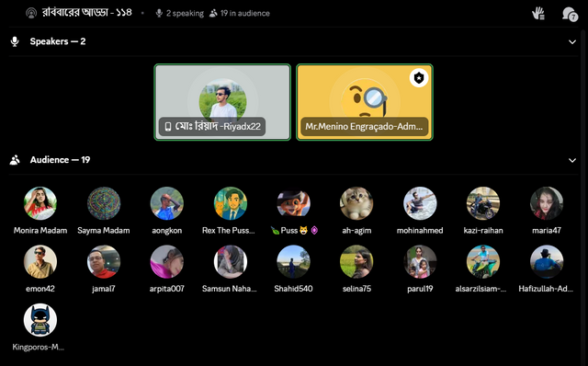The width and height of the screenshot is (588, 366).
Task: Open mohinahmed's avatar
Action: (x=420, y=203)
